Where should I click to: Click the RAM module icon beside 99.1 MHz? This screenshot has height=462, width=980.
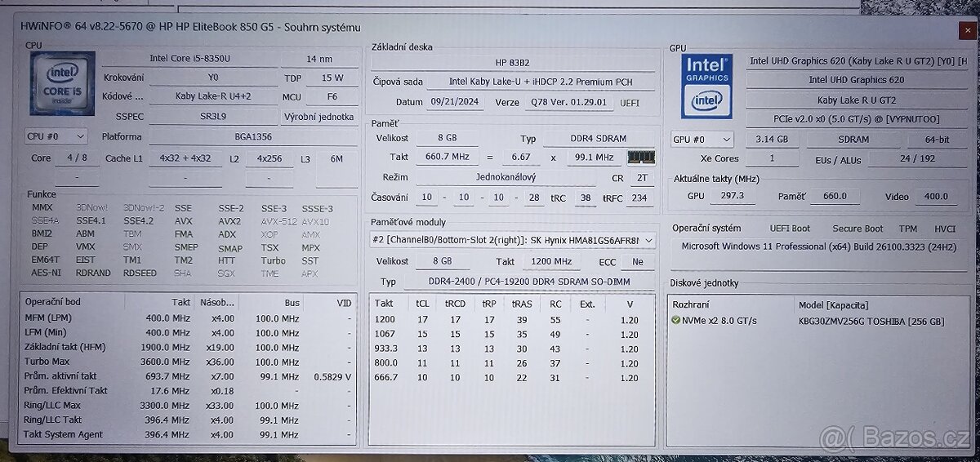tap(641, 157)
